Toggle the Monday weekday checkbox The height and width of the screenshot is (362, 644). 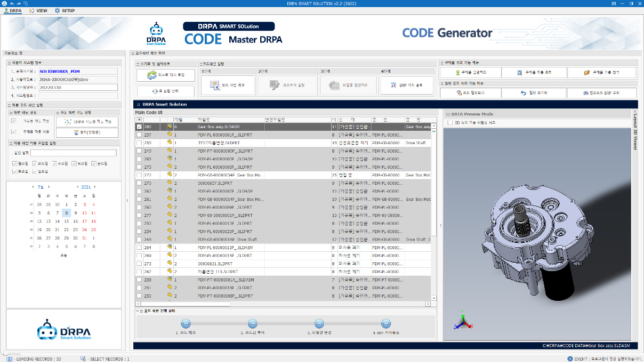[x=15, y=164]
